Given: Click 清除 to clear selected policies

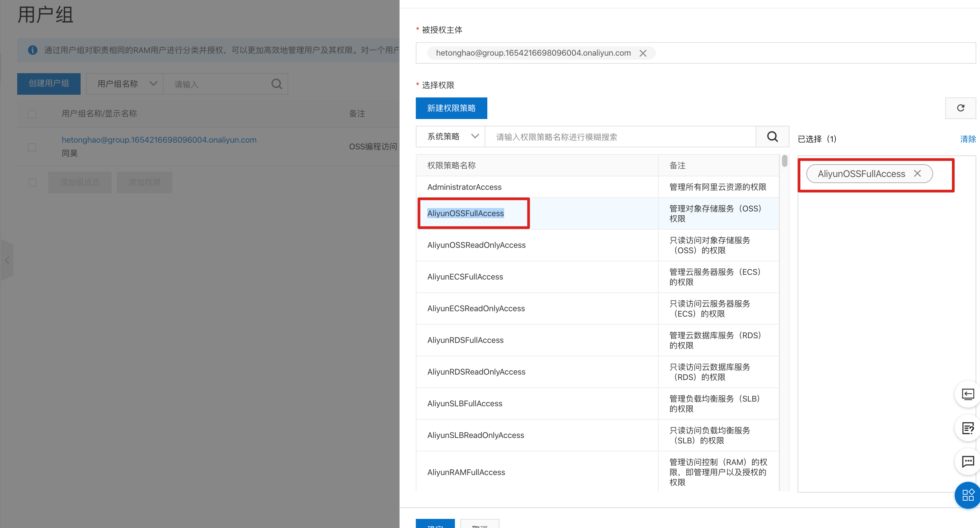Looking at the screenshot, I should (x=968, y=139).
